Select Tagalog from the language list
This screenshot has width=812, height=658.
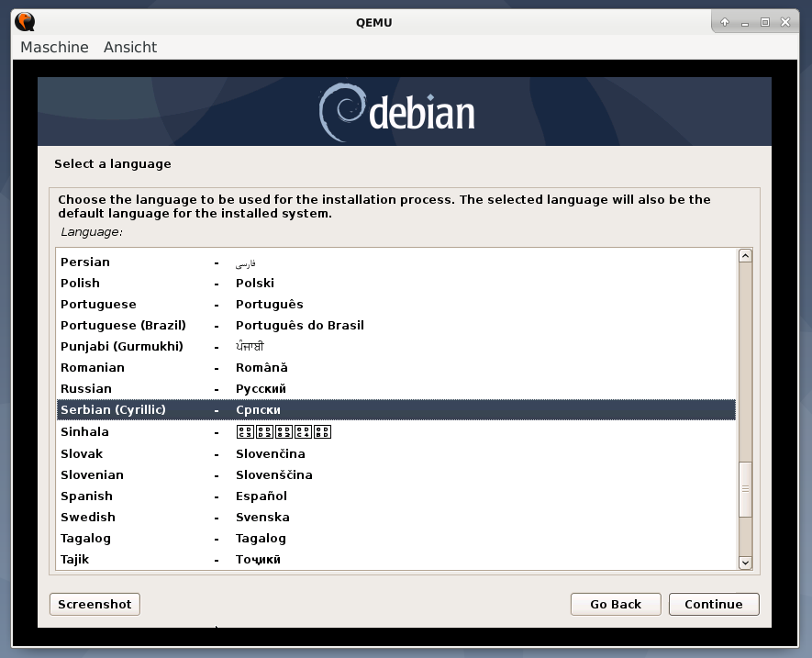pos(395,539)
